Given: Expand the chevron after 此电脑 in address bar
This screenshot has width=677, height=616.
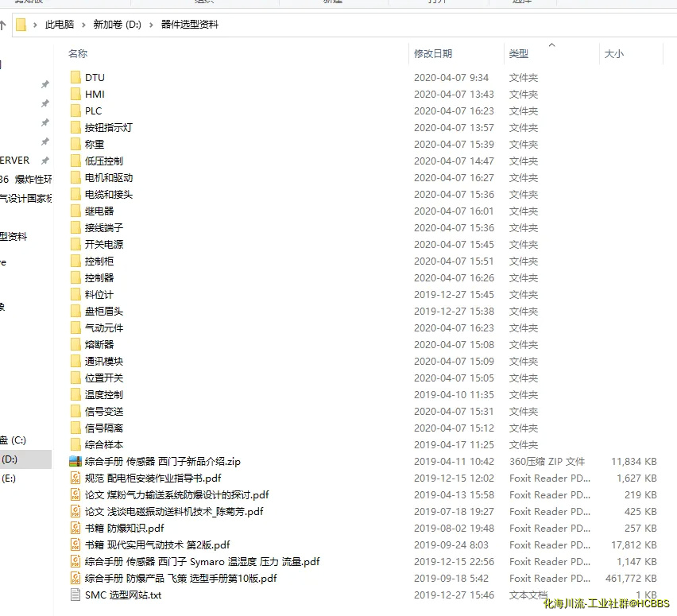Looking at the screenshot, I should coord(83,25).
